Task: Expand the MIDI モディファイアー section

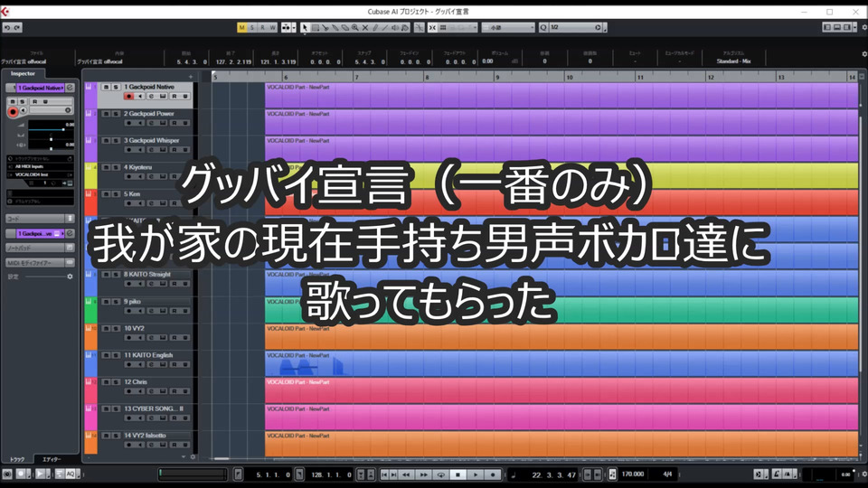Action: tap(40, 263)
